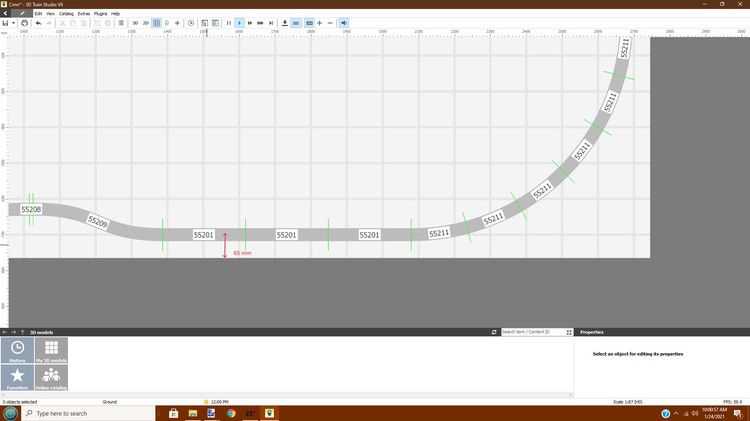Click the clock time-of-day icon
Image resolution: width=750 pixels, height=421 pixels.
click(x=191, y=23)
